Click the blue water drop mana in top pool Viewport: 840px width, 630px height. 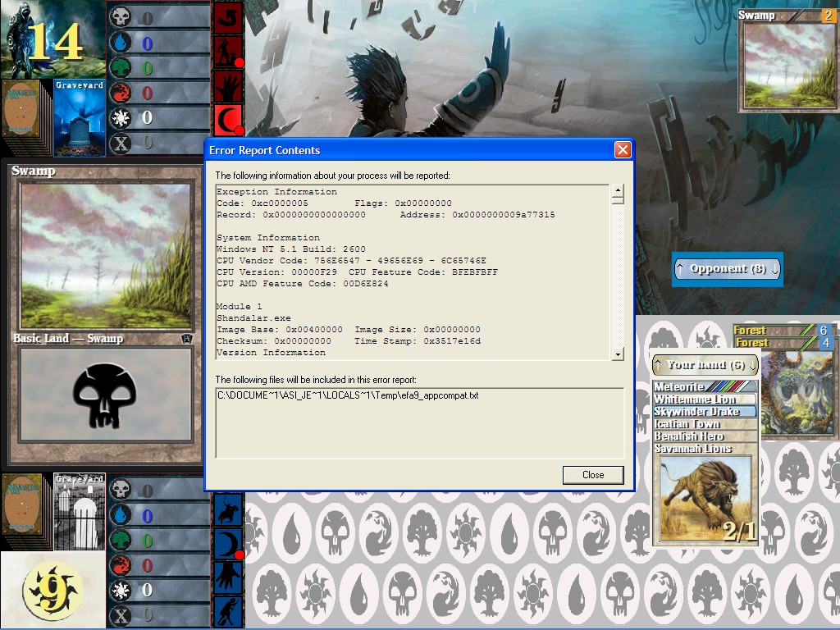(121, 43)
